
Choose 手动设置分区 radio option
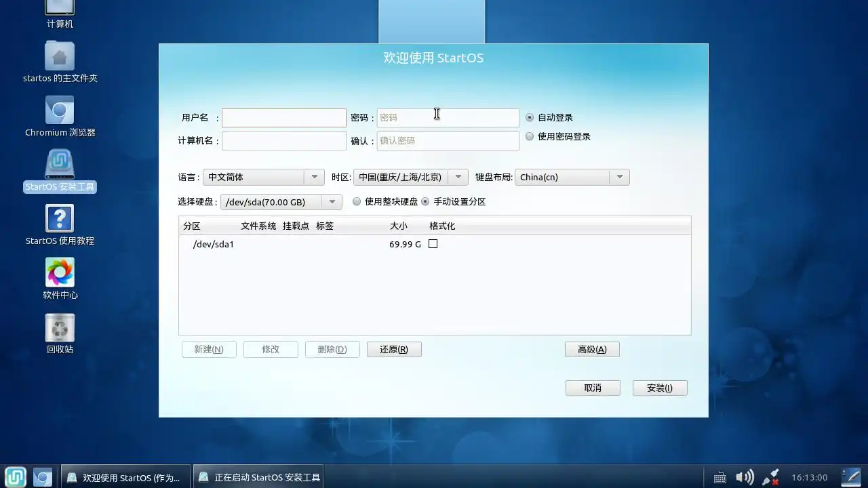(x=425, y=201)
